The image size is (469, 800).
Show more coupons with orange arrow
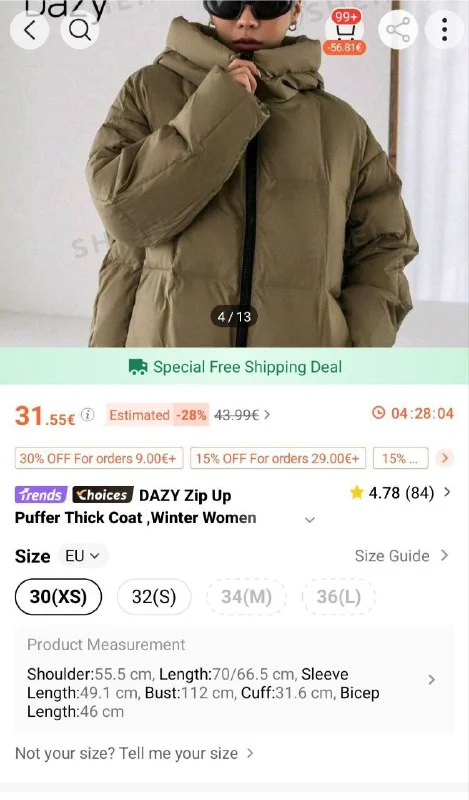445,458
